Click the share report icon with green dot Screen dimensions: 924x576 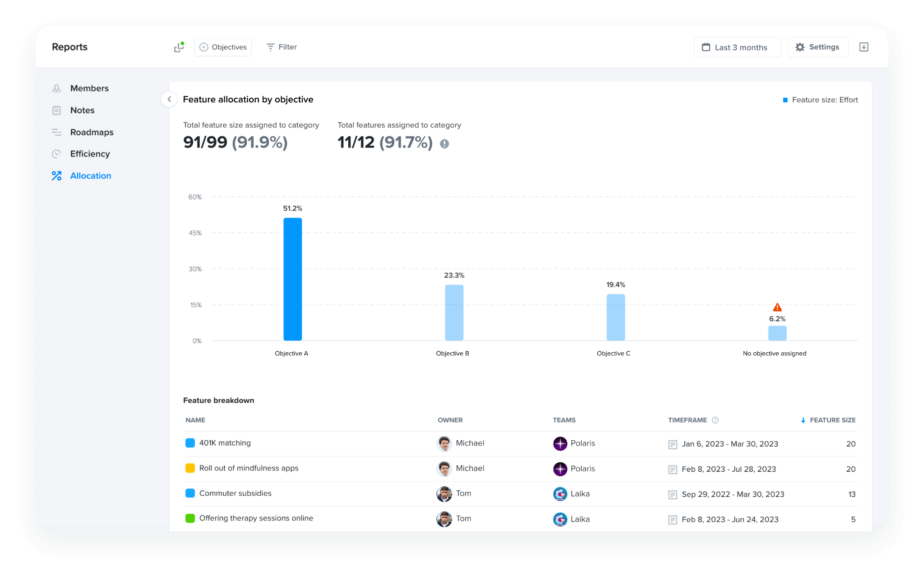[178, 47]
